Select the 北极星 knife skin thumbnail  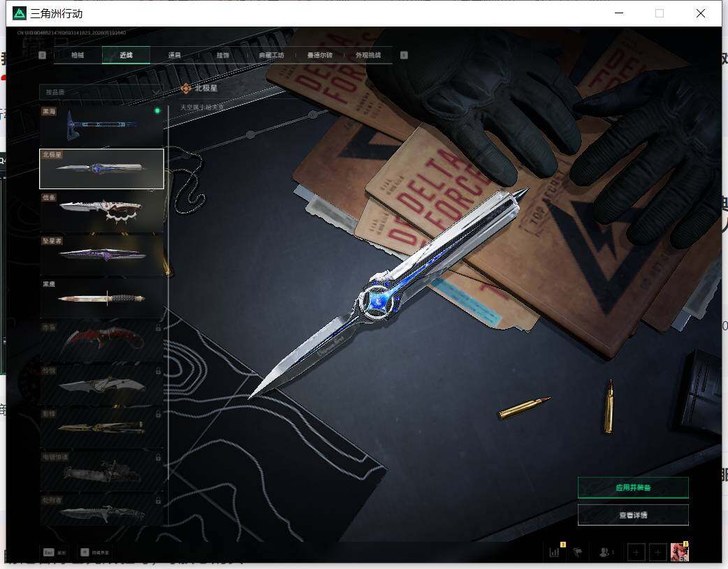pyautogui.click(x=101, y=168)
